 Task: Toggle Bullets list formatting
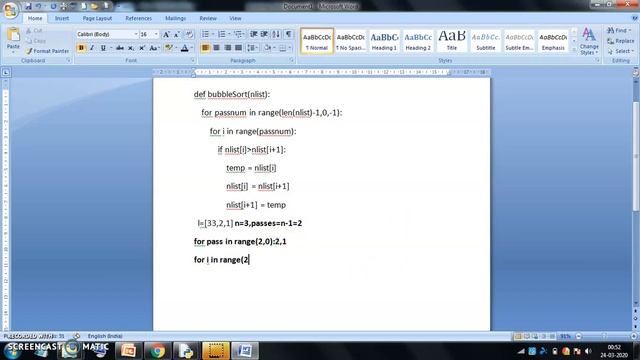pyautogui.click(x=205, y=34)
